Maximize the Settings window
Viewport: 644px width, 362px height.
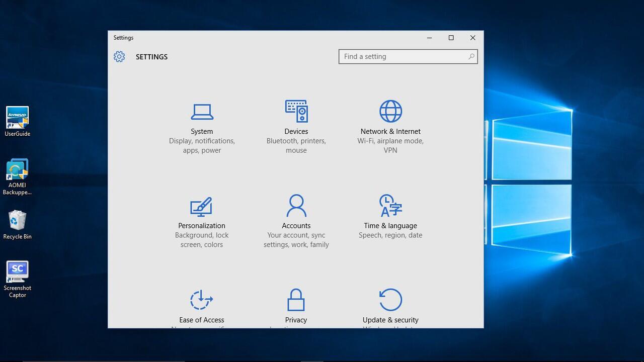click(x=451, y=38)
